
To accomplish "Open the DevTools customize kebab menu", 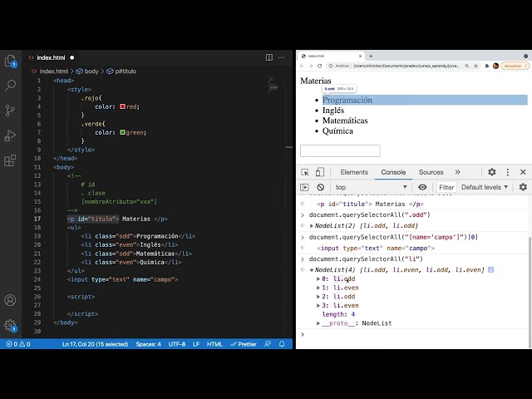I will (x=508, y=172).
